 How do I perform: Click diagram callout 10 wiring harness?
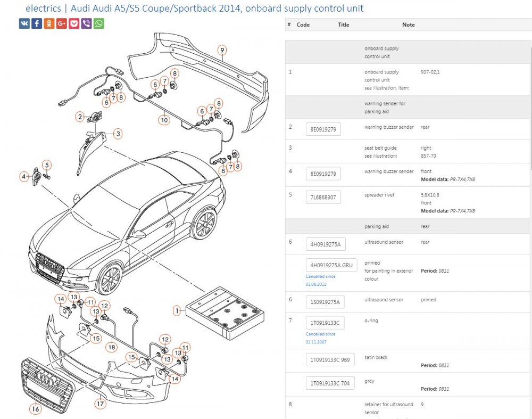click(164, 120)
